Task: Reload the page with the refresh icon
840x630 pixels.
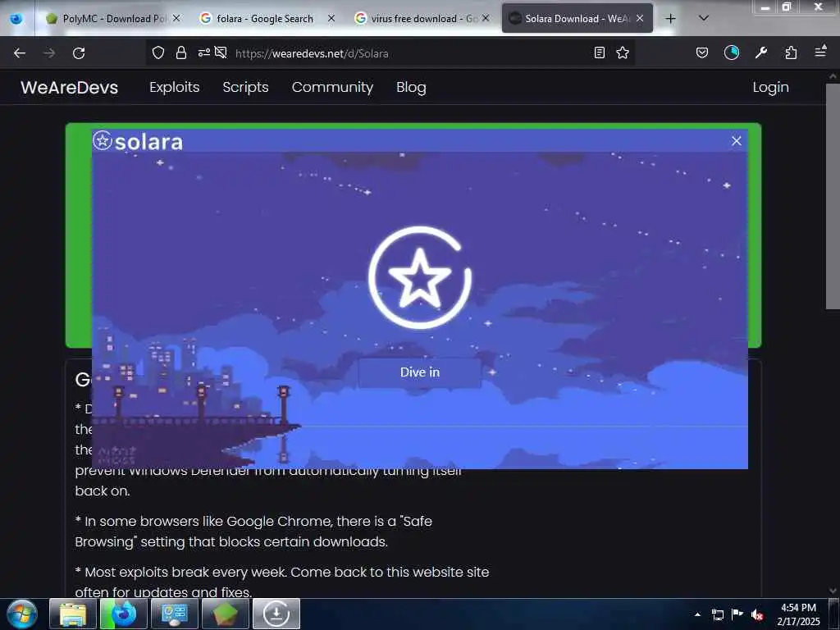Action: tap(79, 53)
